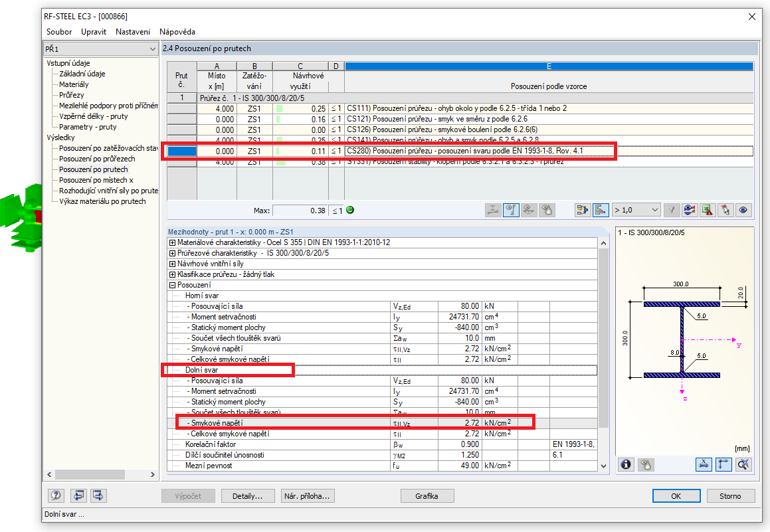770x532 pixels.
Task: Click the cross-section view toolbar icon
Action: pyautogui.click(x=493, y=210)
